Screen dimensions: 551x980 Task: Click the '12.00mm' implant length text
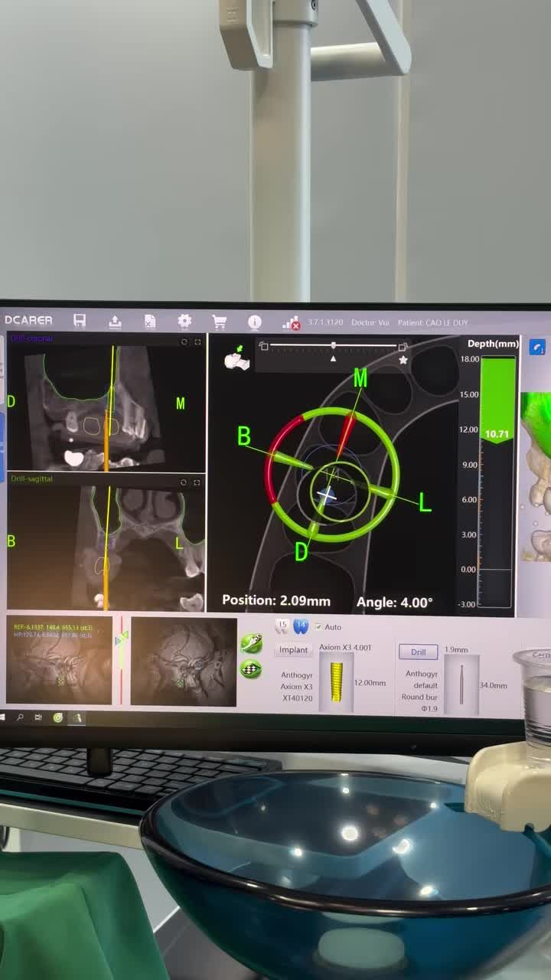[370, 682]
